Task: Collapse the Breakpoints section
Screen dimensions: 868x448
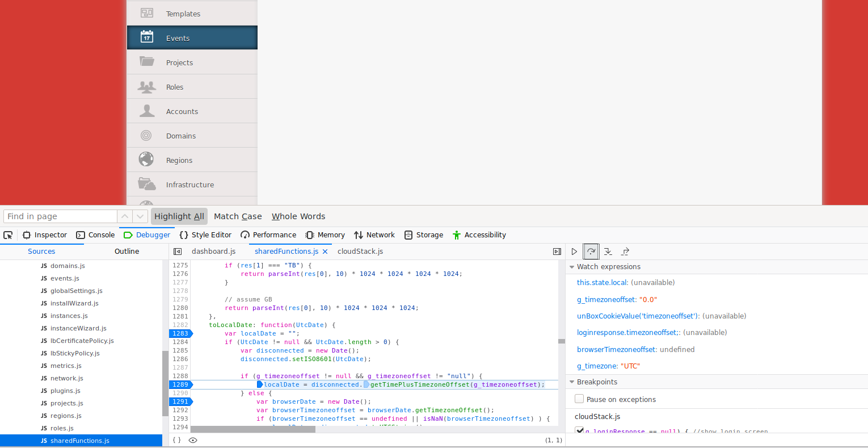Action: click(572, 382)
